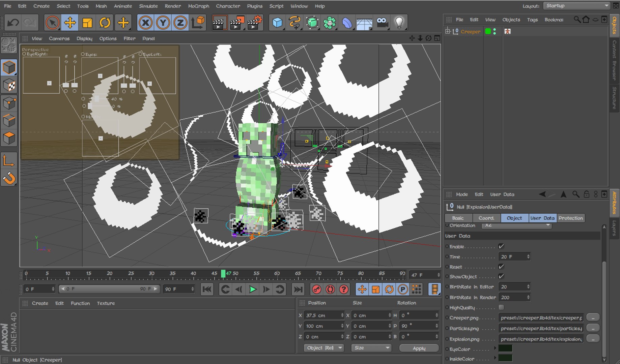Expand the EyeColor color options
The image size is (620, 364).
pos(495,348)
